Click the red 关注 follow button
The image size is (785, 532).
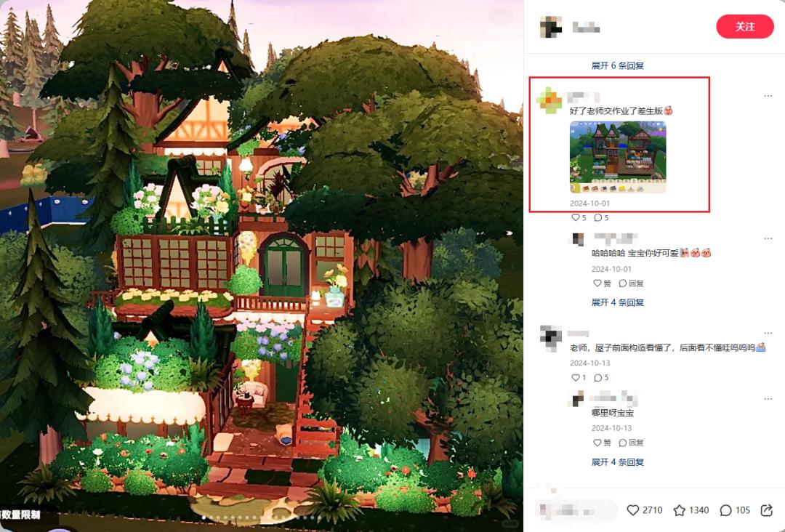point(745,26)
